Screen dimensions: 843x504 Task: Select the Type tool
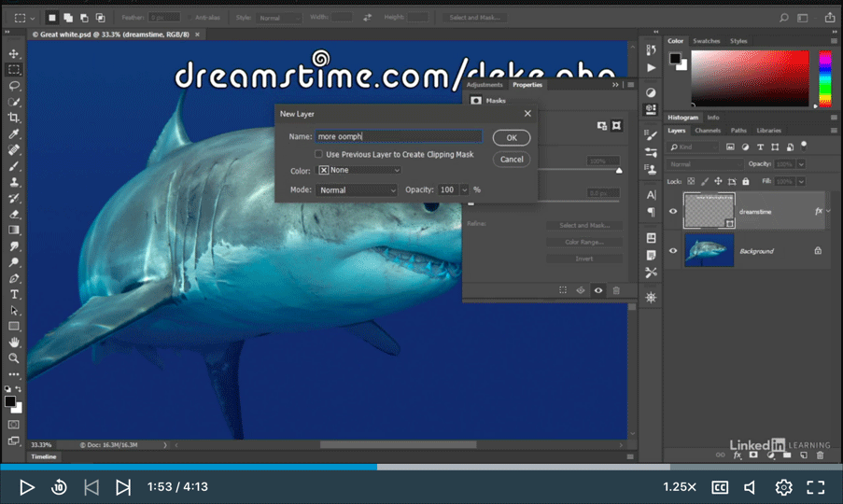click(14, 294)
